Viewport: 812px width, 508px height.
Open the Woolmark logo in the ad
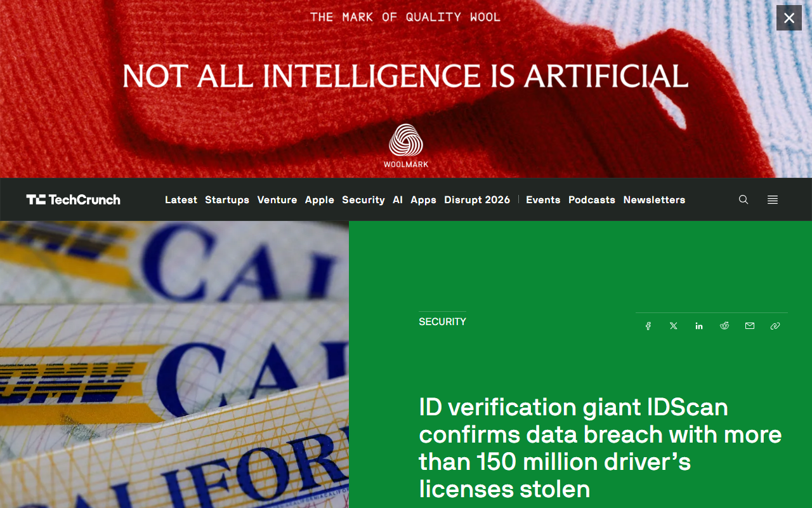(x=406, y=146)
